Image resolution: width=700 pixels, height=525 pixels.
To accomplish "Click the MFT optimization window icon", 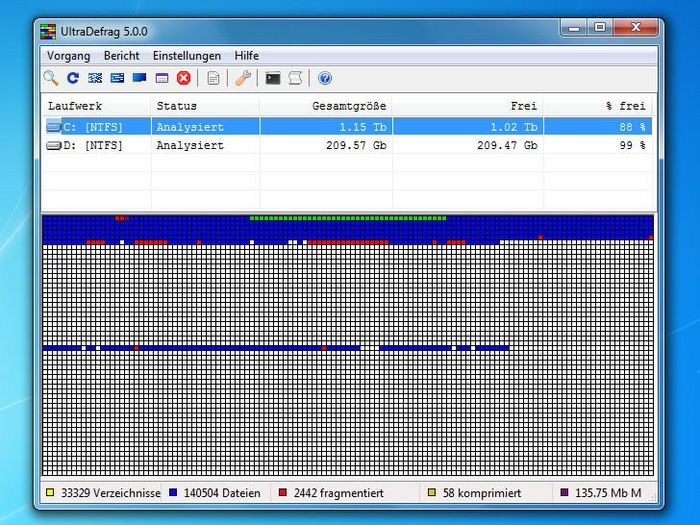I will click(162, 78).
